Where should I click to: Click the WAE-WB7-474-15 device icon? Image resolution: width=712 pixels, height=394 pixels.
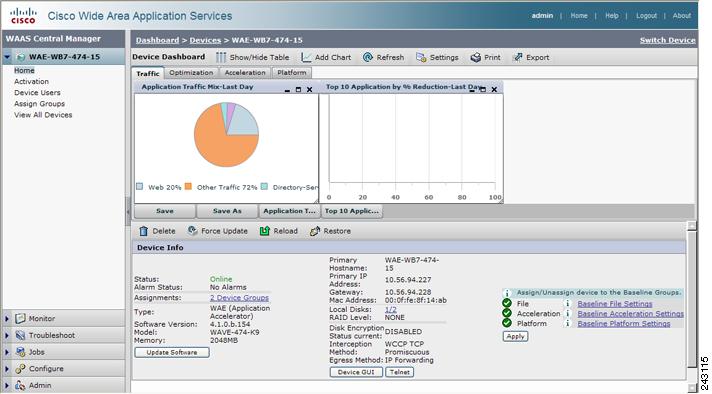[x=20, y=57]
